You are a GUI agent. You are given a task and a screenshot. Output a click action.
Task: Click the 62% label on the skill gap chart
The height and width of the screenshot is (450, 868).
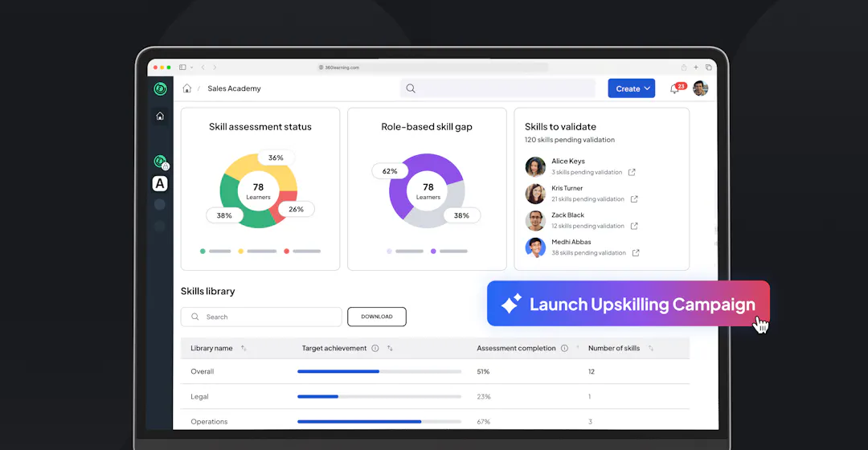390,171
